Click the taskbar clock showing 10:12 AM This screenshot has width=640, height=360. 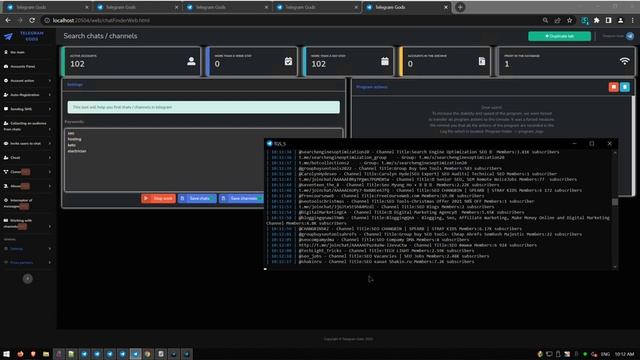coord(624,354)
